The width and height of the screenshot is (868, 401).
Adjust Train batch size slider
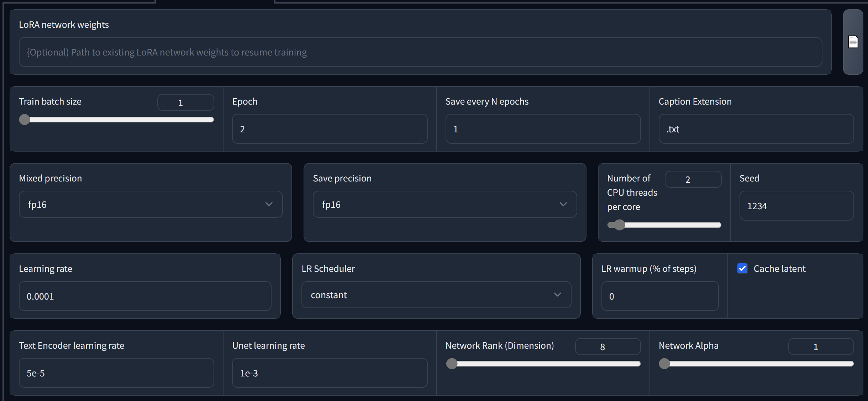click(26, 119)
